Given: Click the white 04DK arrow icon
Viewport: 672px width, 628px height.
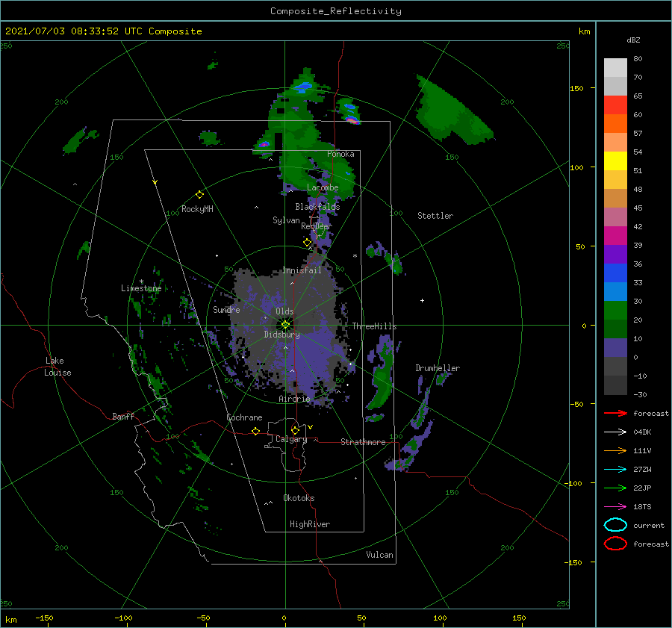Looking at the screenshot, I should pos(615,432).
